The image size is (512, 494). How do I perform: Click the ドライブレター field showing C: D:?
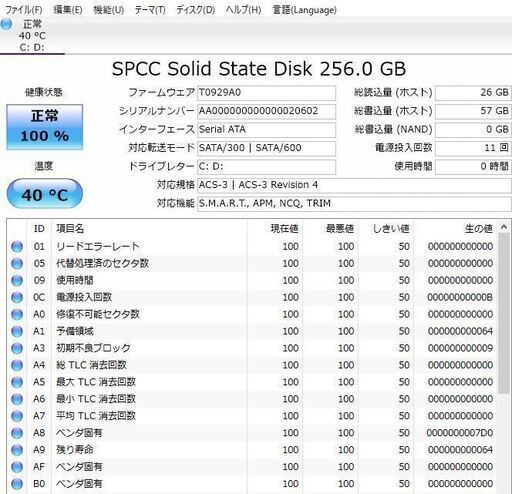tap(266, 166)
